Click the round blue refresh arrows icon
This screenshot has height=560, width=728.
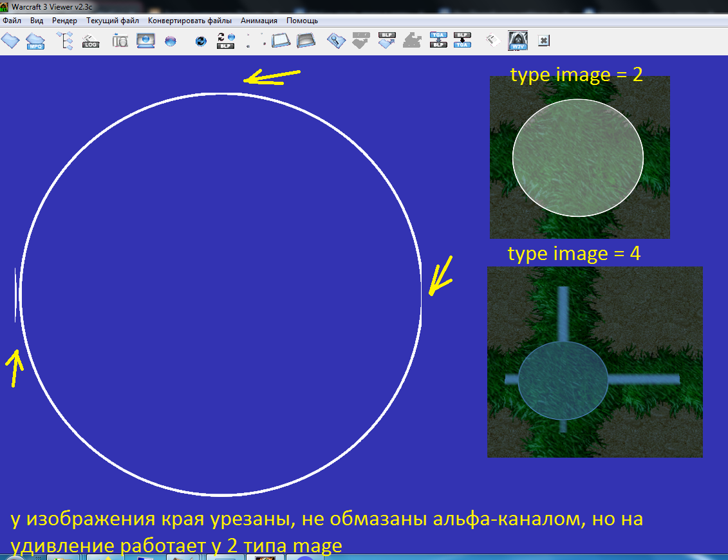[201, 41]
